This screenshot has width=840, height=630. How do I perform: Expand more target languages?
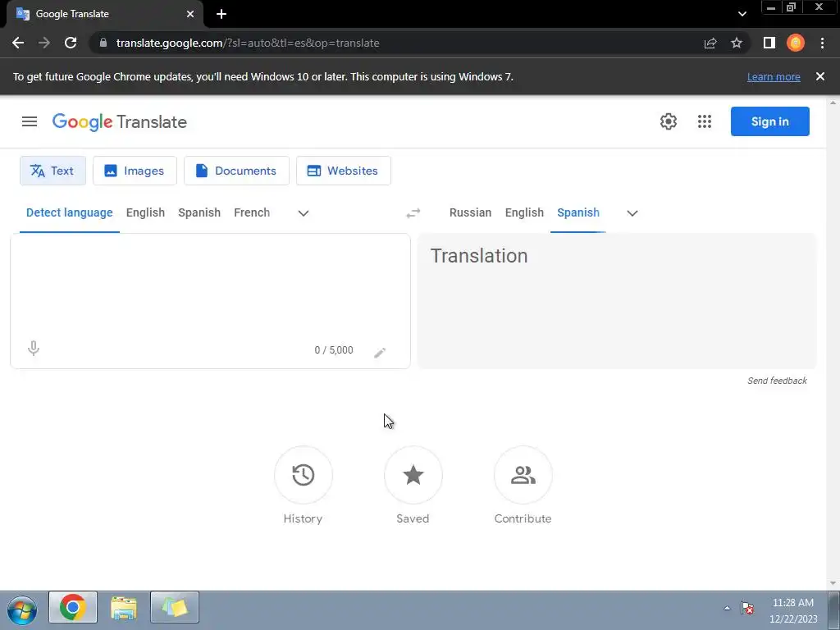coord(632,213)
